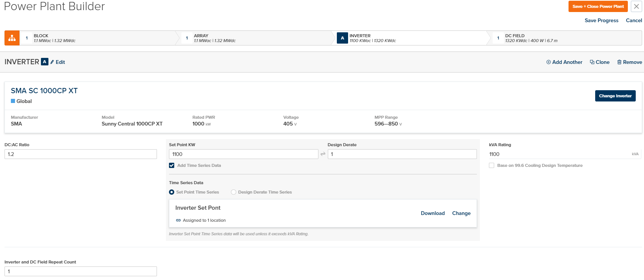Click the Voltage 405 V value
Viewport: 644px width, 280px height.
click(290, 124)
